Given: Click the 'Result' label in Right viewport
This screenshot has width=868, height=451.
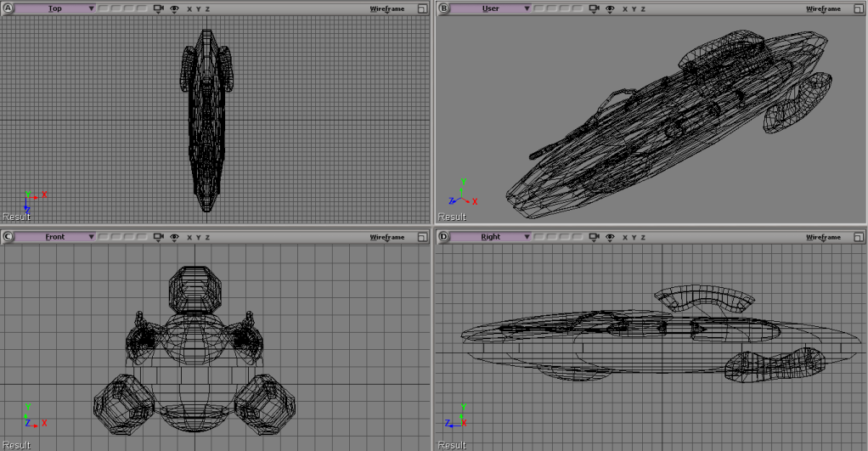Looking at the screenshot, I should click(452, 445).
